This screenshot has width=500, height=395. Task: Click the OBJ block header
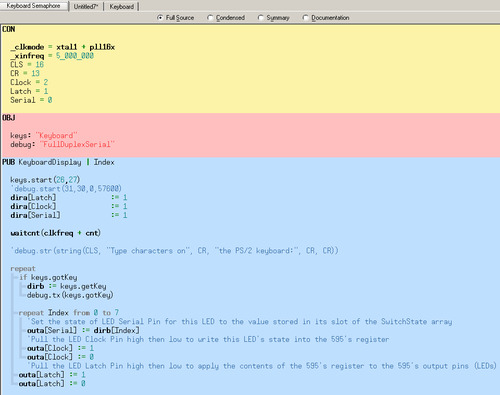[9, 118]
